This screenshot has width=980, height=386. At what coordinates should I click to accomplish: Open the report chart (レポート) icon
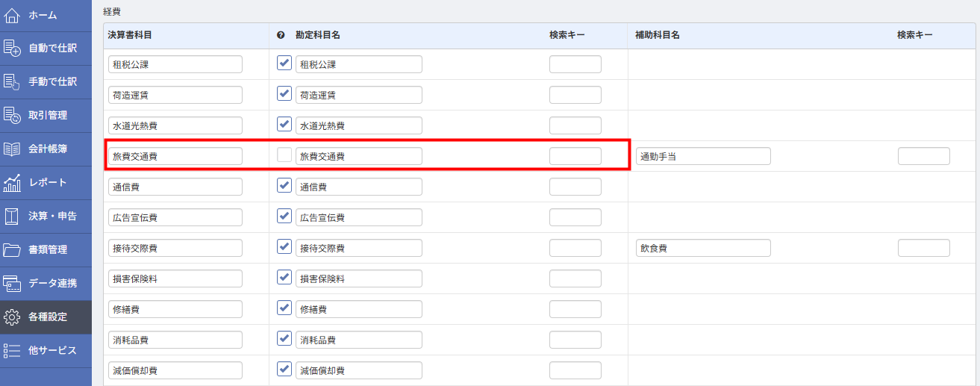coord(12,183)
